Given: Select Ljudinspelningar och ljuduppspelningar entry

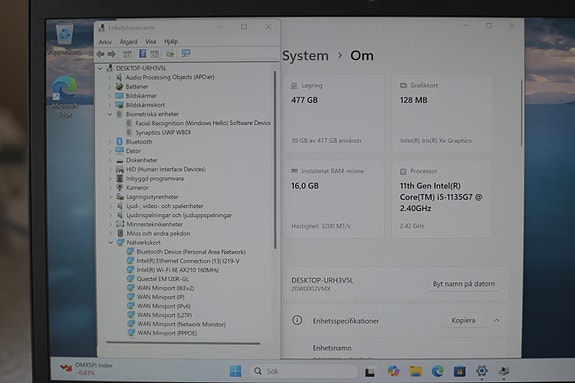Looking at the screenshot, I should [x=179, y=215].
